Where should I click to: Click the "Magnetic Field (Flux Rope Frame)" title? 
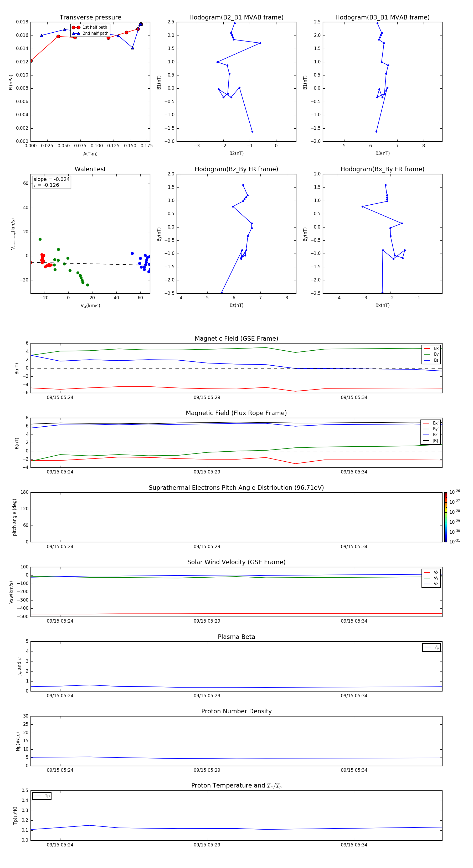pyautogui.click(x=236, y=413)
